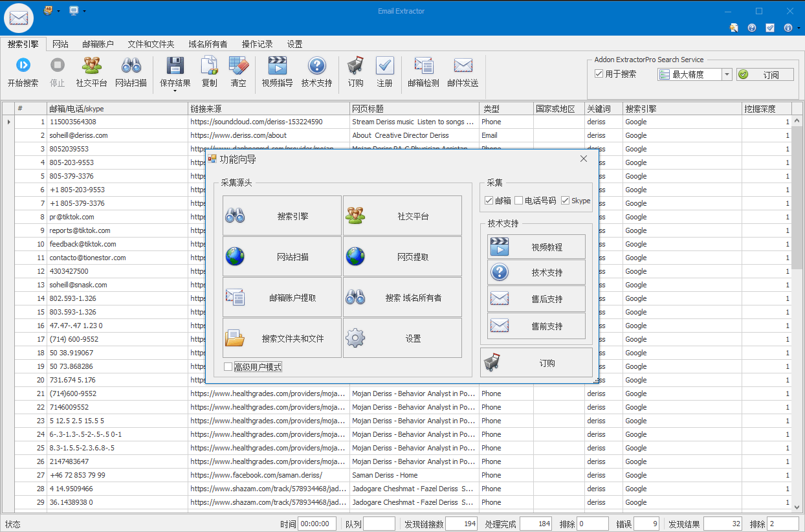Enable 高级用户模式 checkbox

[228, 367]
